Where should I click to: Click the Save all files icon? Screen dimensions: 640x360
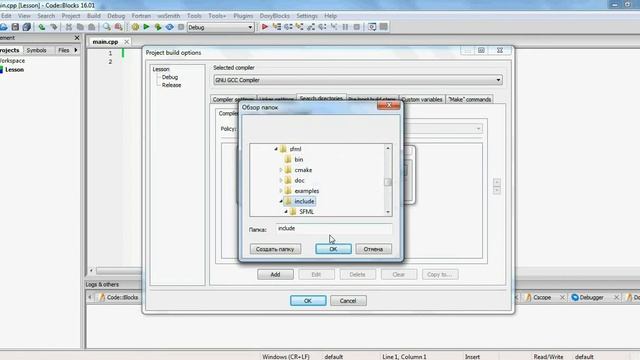(27, 27)
